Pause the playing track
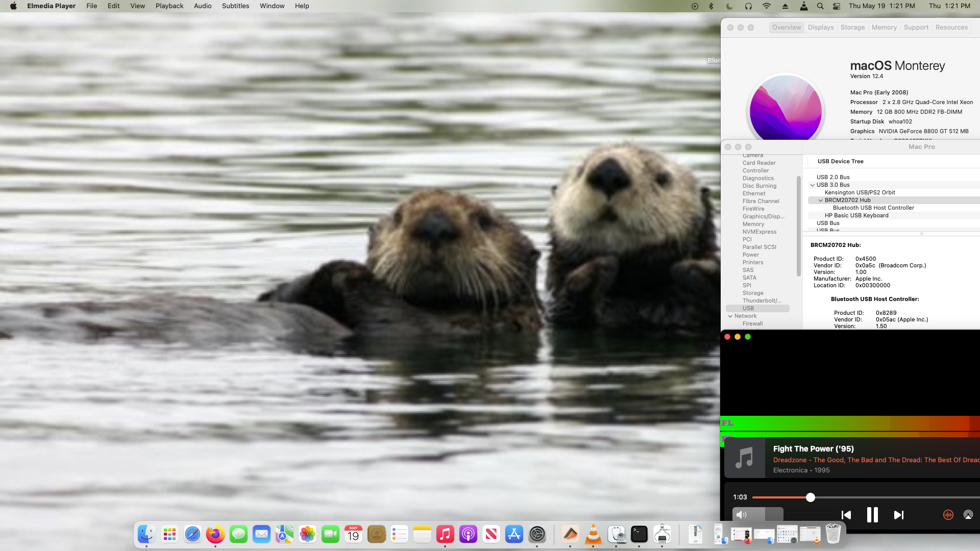 872,515
